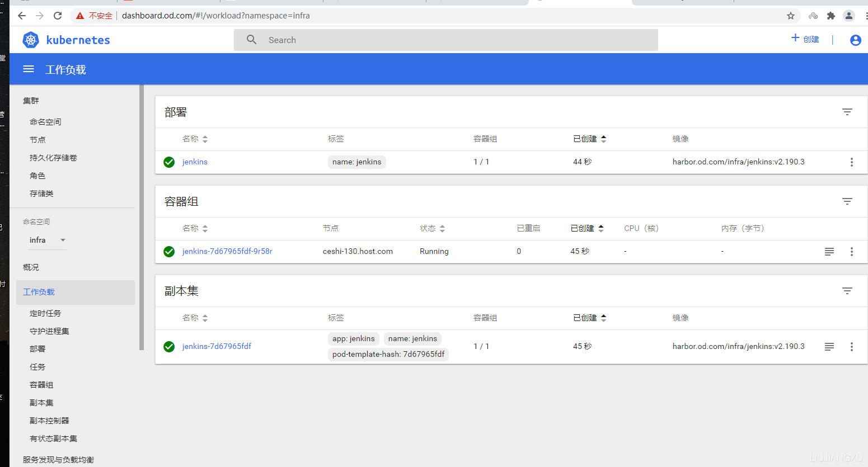This screenshot has width=868, height=467.
Task: Click the pod-template-hash: 7d67965fdf label chip
Action: [x=388, y=354]
